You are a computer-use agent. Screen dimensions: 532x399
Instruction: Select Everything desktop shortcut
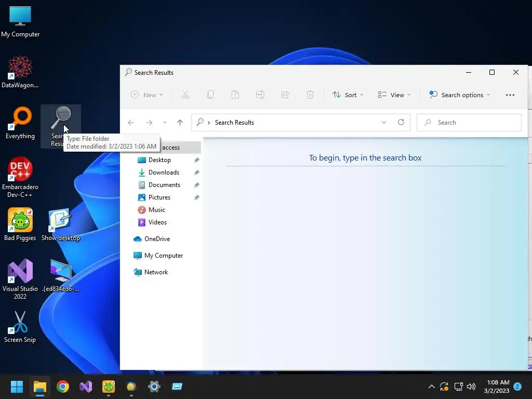point(20,123)
